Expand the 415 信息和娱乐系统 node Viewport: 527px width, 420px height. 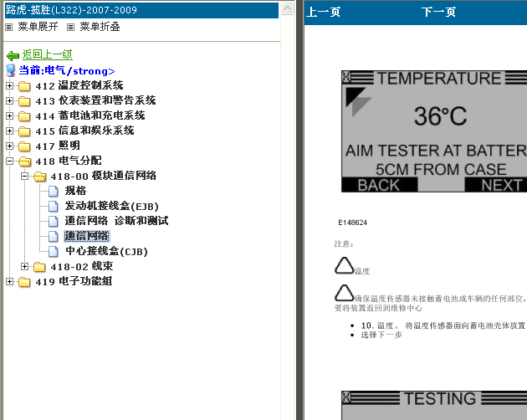click(x=9, y=131)
